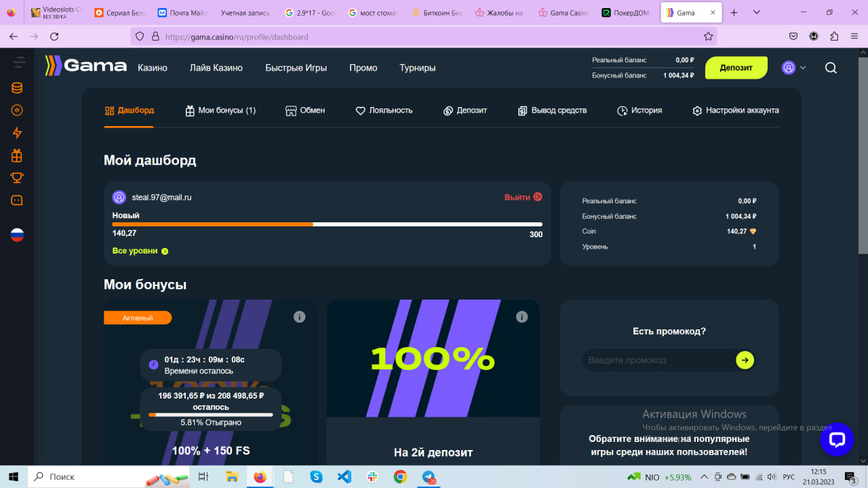Click the NIO +5.93% stock widget

point(658,476)
